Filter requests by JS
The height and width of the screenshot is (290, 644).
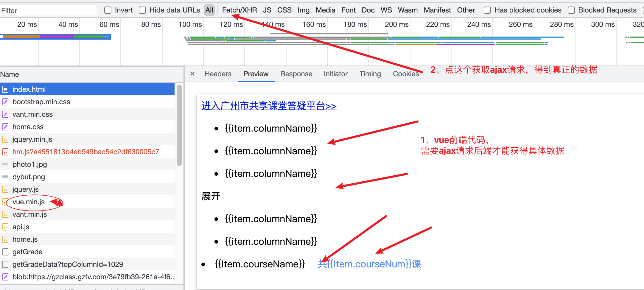267,10
